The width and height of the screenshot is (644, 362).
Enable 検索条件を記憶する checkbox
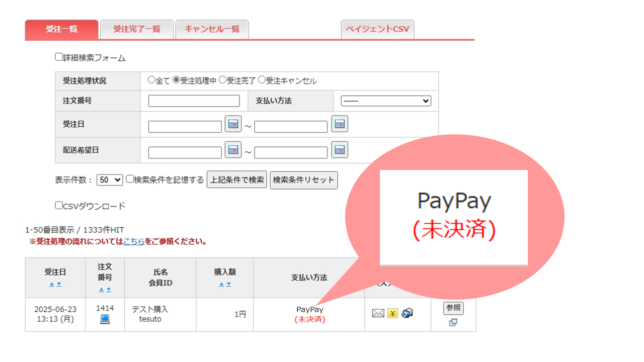[x=130, y=179]
